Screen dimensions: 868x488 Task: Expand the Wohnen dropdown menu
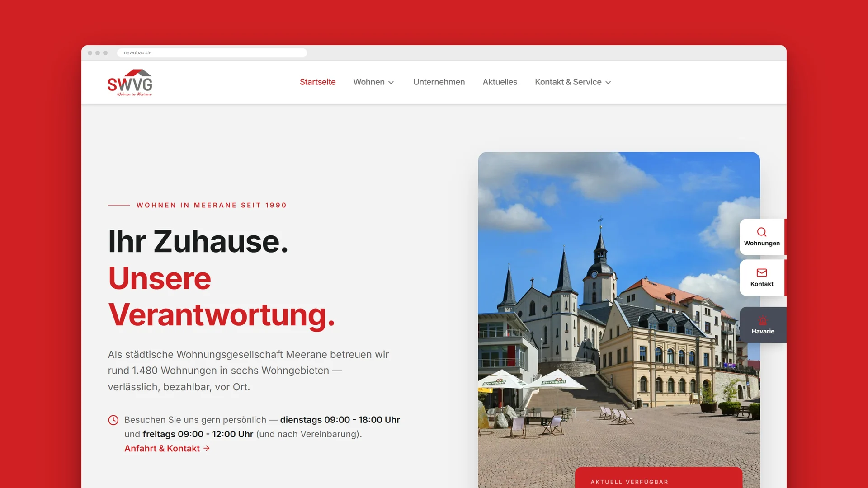pyautogui.click(x=374, y=82)
